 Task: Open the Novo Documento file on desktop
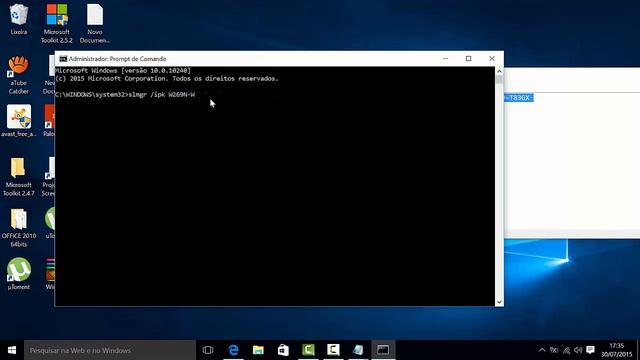click(x=95, y=23)
